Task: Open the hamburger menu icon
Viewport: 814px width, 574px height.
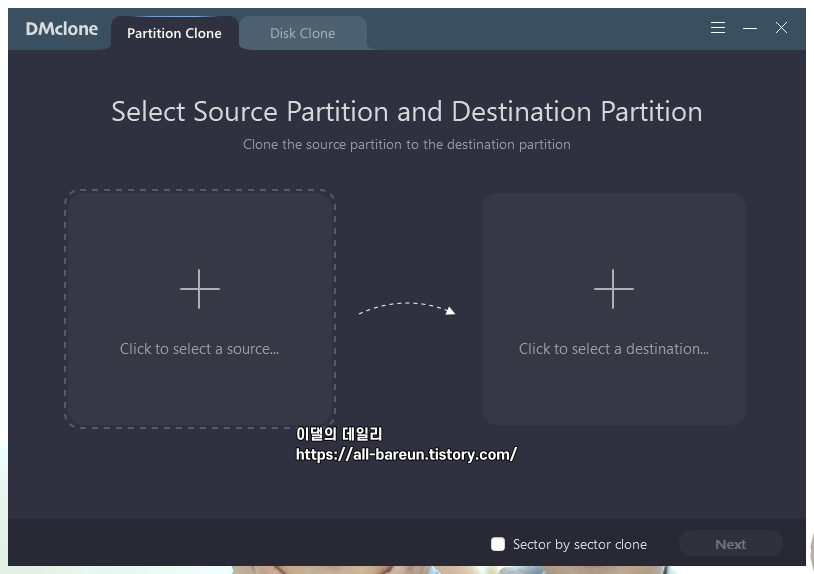Action: (718, 28)
